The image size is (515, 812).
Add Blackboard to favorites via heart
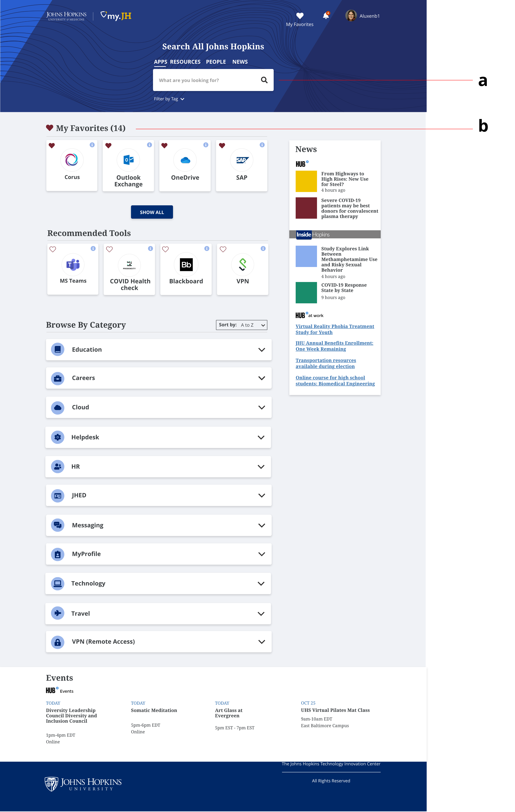[x=165, y=249]
